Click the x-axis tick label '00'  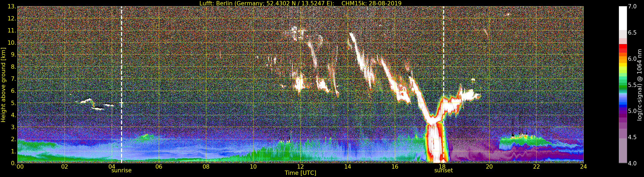(20, 167)
